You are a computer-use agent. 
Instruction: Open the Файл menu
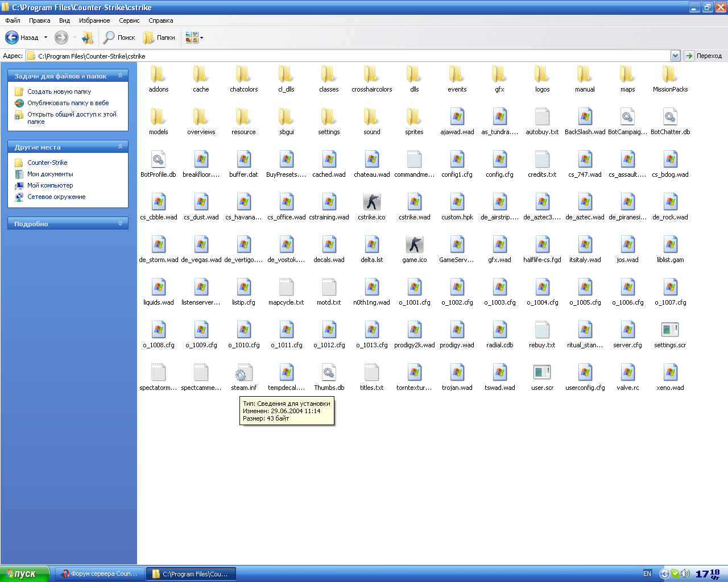click(13, 20)
